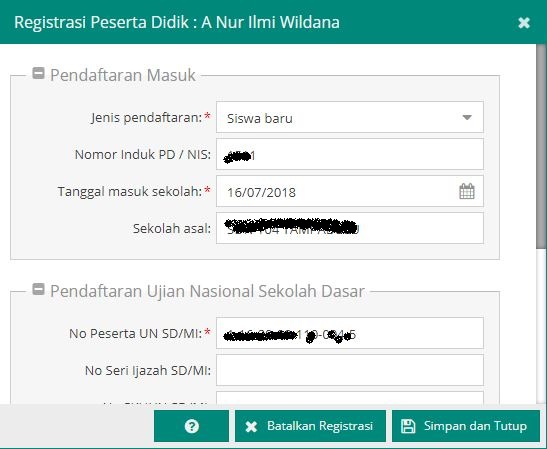This screenshot has height=449, width=547.
Task: Click the Nomor Induk PD / NIS field
Action: (350, 154)
